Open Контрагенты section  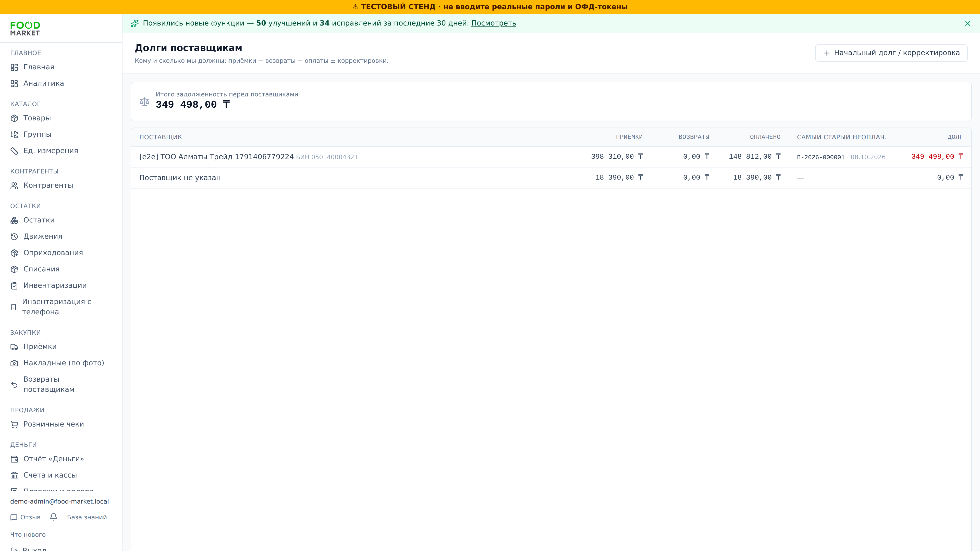(48, 185)
